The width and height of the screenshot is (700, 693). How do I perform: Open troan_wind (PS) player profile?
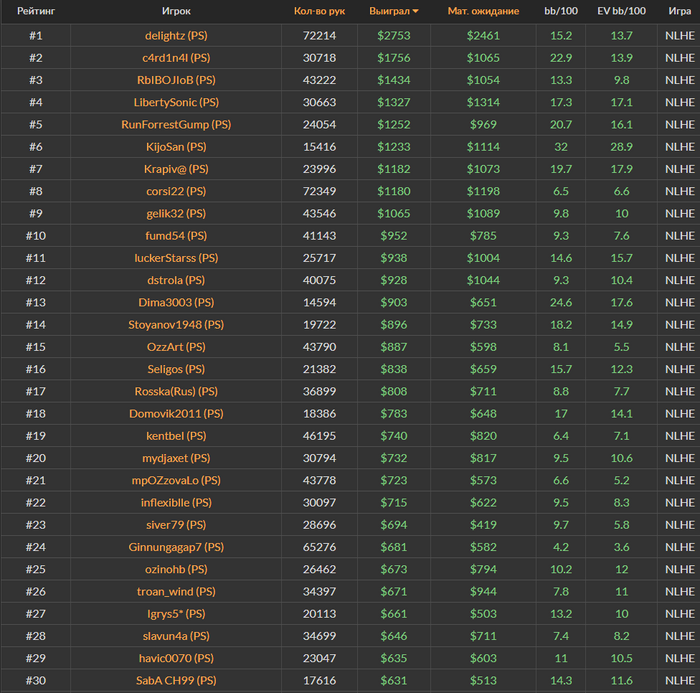176,592
